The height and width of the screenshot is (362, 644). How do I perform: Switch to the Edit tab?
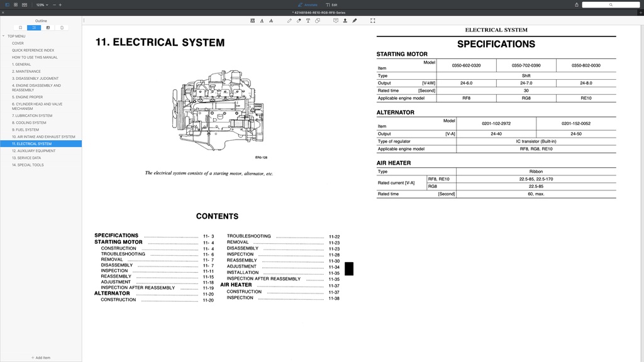(x=333, y=4)
